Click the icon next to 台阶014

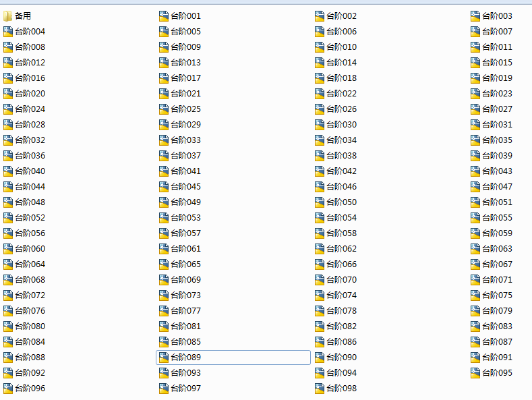pyautogui.click(x=320, y=63)
